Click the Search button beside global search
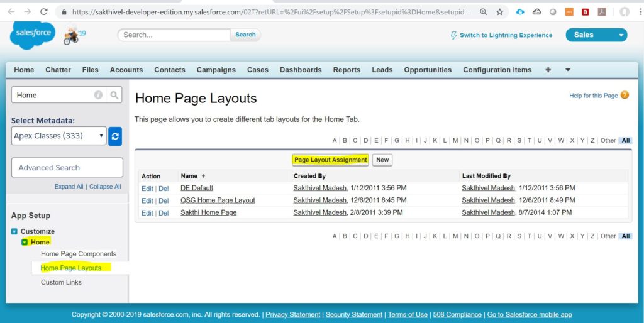Image resolution: width=644 pixels, height=323 pixels. [245, 35]
